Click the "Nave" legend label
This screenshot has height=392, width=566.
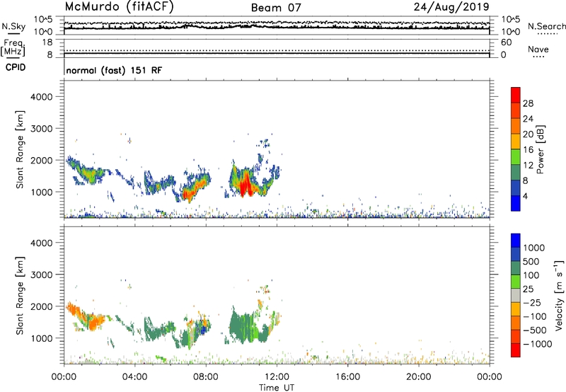click(x=538, y=49)
